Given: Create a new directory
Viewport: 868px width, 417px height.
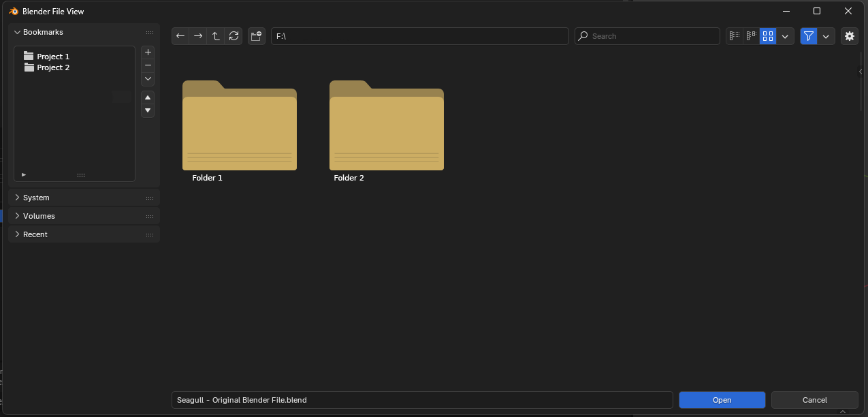Looking at the screenshot, I should coord(256,36).
